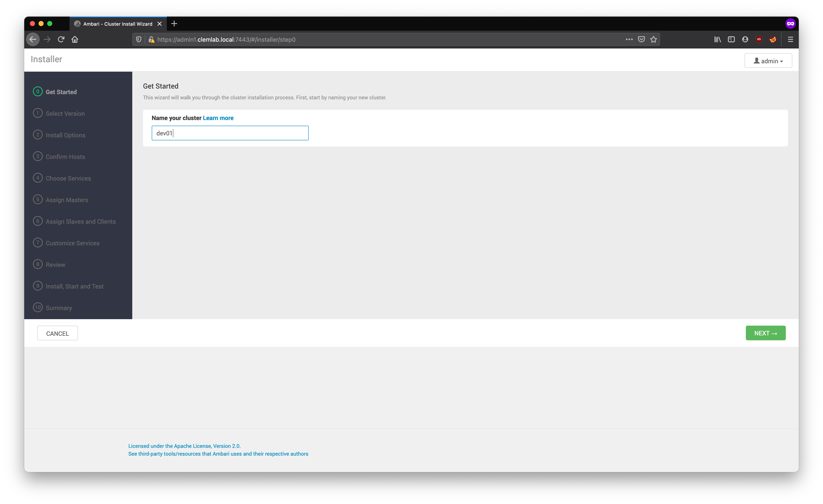823x504 pixels.
Task: Click the browser reload icon
Action: (x=61, y=39)
